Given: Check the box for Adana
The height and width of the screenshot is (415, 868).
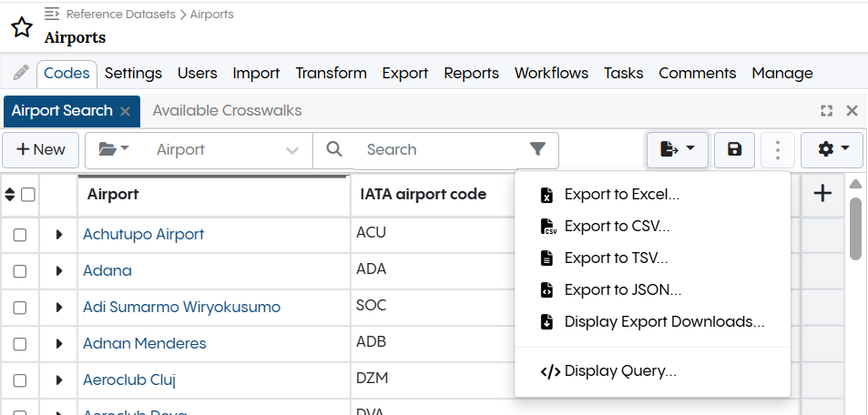Looking at the screenshot, I should click(x=20, y=271).
